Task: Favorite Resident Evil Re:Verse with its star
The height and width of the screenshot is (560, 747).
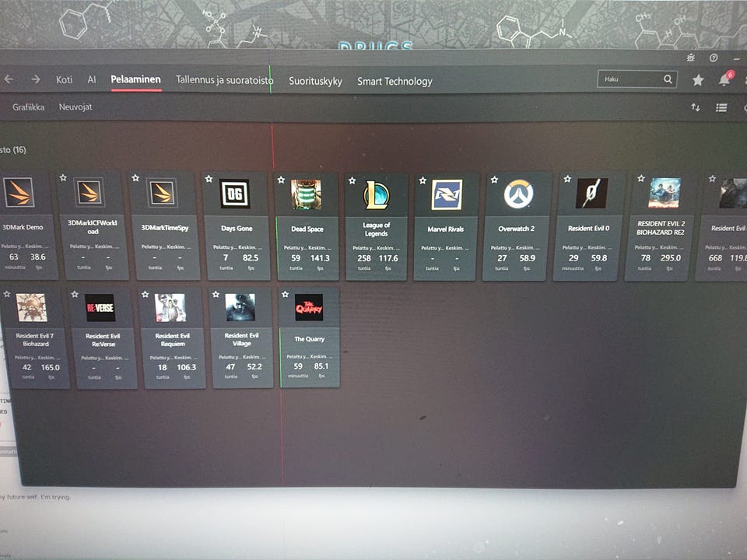Action: pyautogui.click(x=75, y=294)
